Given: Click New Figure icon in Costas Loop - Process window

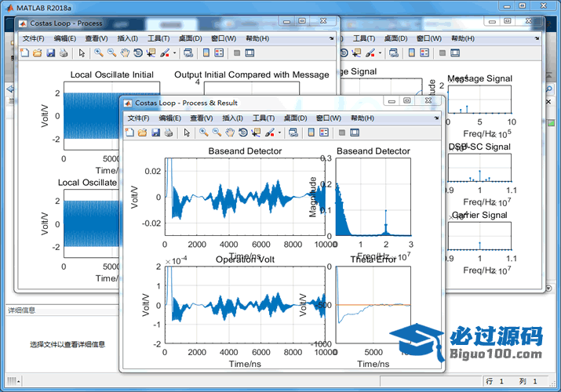Looking at the screenshot, I should (24, 53).
